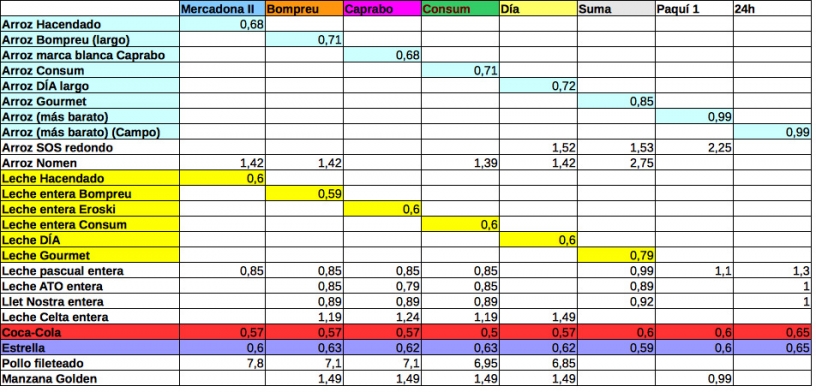Select the Arroz Bompreu (largo) row label

(90, 40)
